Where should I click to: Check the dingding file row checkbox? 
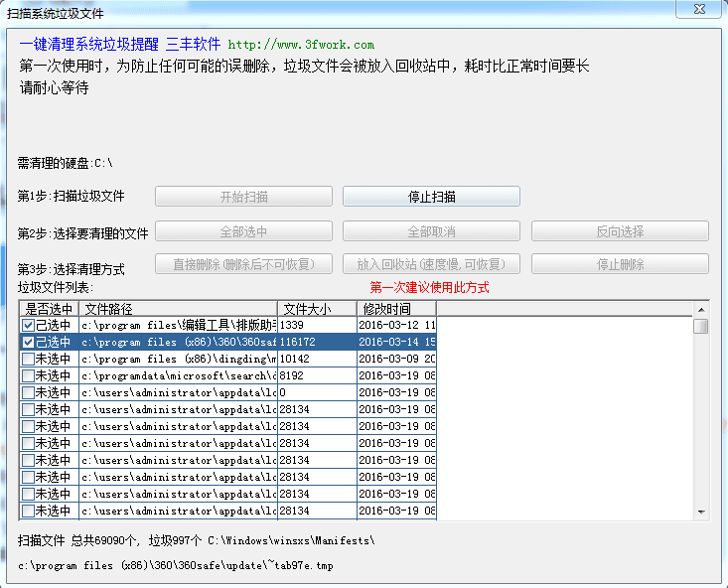click(28, 360)
